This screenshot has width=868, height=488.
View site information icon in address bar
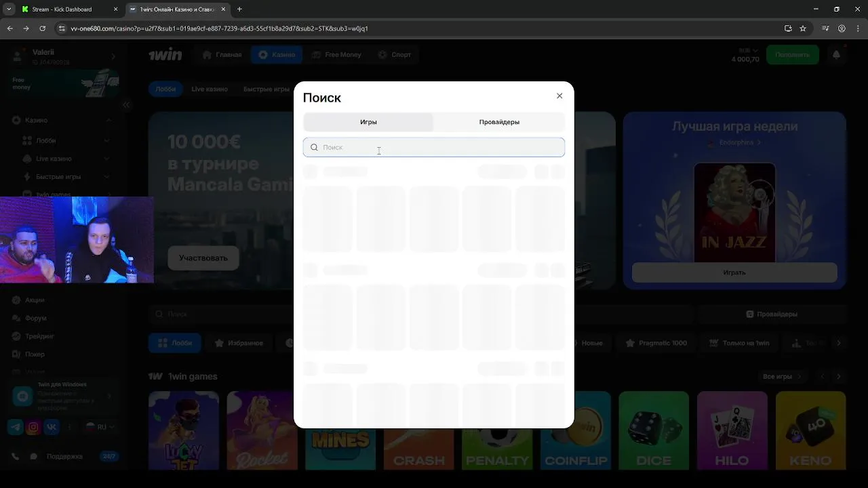(62, 28)
